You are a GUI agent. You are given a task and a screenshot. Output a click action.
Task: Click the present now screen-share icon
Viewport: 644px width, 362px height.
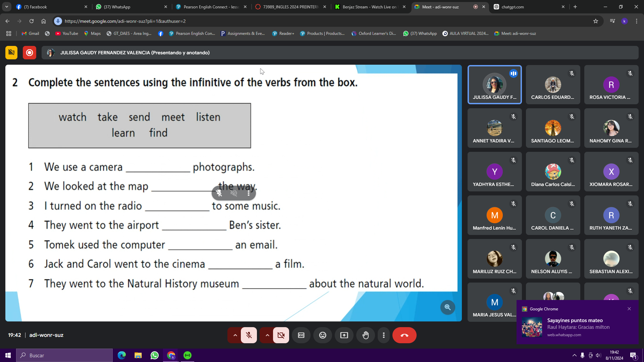[x=344, y=335]
